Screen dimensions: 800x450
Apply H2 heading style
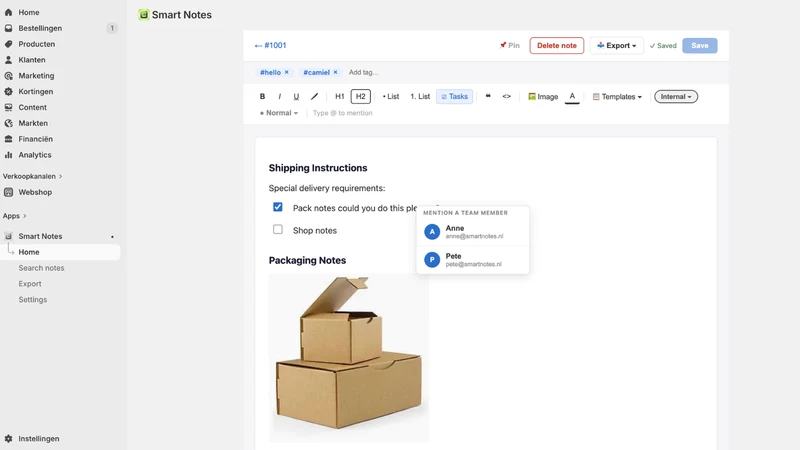361,96
